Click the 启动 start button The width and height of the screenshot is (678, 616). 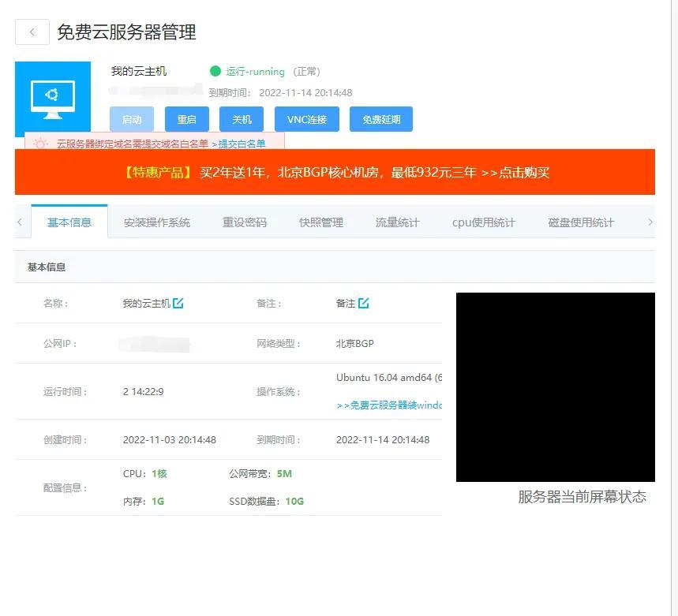coord(132,119)
